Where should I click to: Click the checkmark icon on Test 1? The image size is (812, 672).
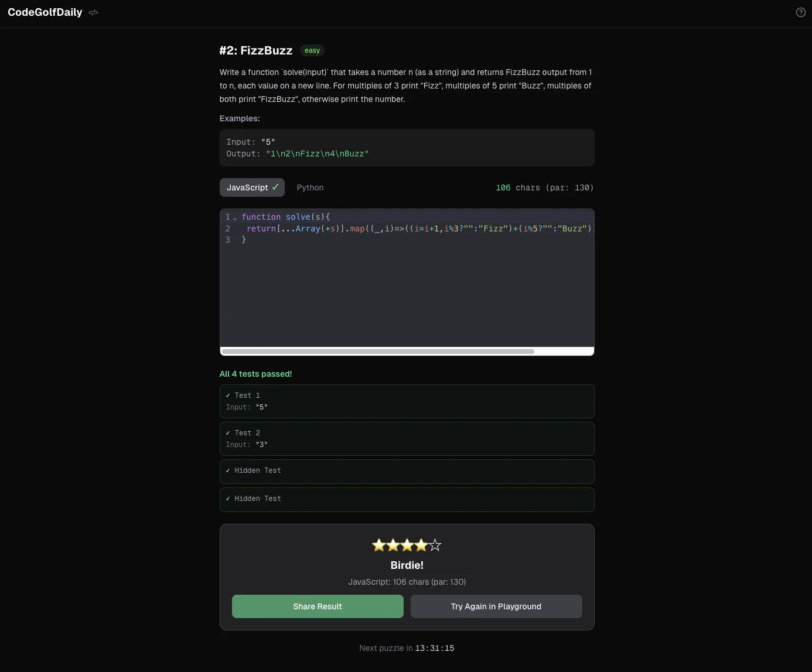click(228, 395)
